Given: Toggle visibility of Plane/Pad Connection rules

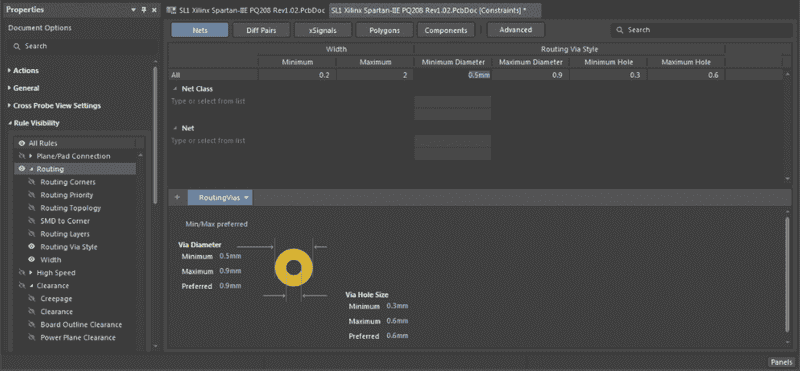Looking at the screenshot, I should pos(22,156).
